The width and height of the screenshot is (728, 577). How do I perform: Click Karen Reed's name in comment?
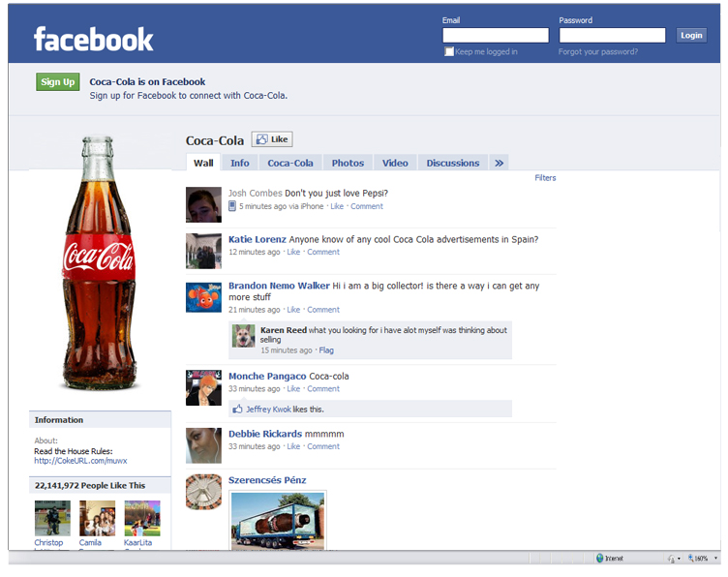pyautogui.click(x=284, y=330)
